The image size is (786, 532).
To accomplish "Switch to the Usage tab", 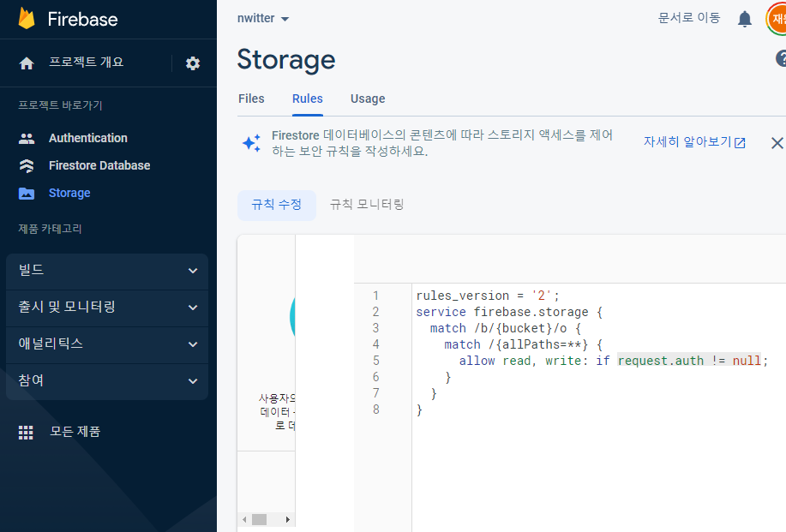I will point(368,99).
